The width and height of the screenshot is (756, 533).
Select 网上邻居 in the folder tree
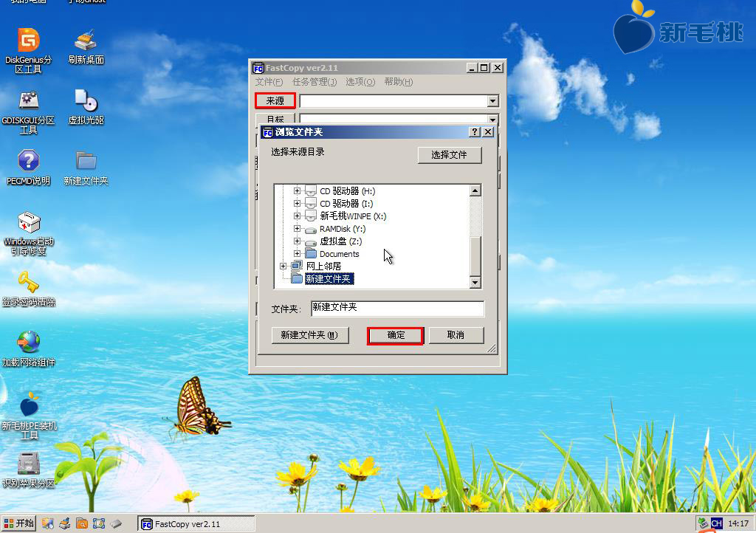coord(323,266)
